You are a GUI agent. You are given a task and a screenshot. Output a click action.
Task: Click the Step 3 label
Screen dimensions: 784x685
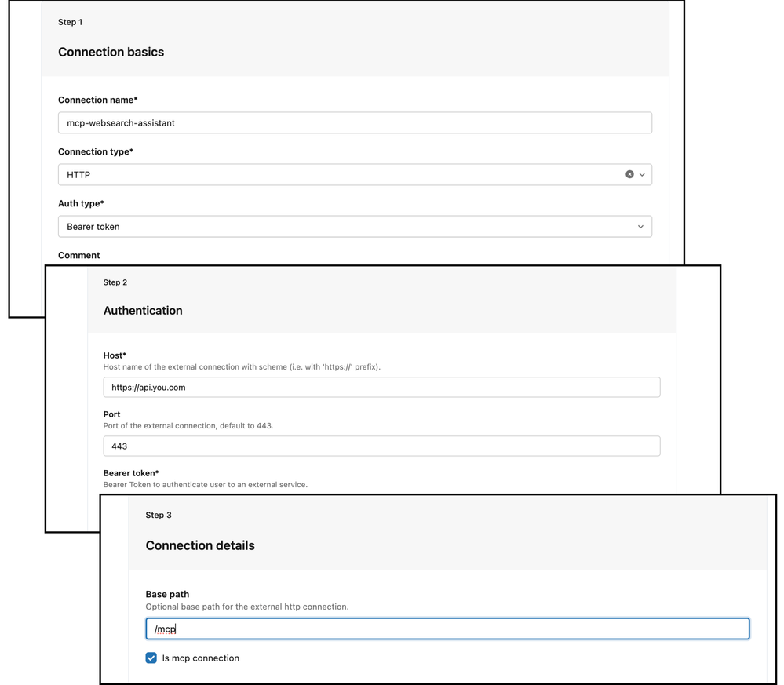159,516
